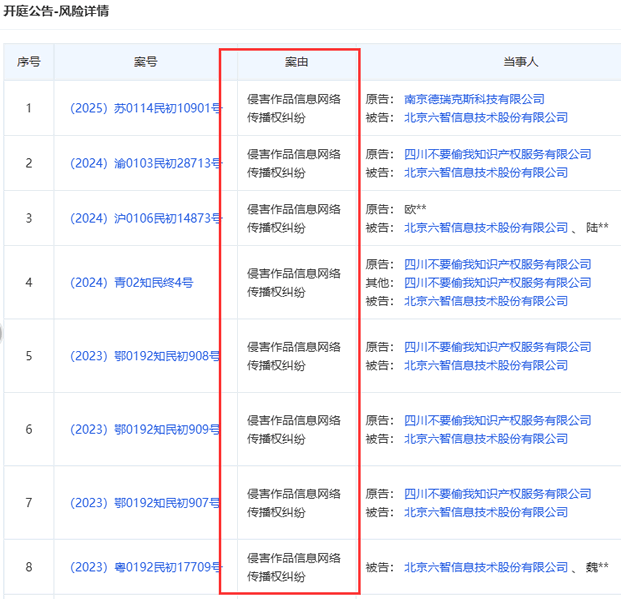Viewport: 621px width, 599px height.
Task: Click serial number 2 cell
Action: 29,163
